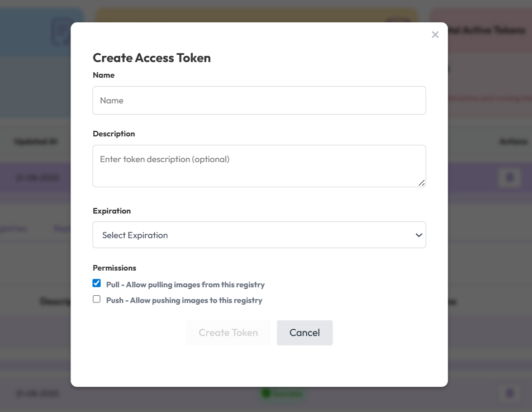The image size is (532, 412).
Task: Click the Create Access Token heading
Action: coord(151,58)
